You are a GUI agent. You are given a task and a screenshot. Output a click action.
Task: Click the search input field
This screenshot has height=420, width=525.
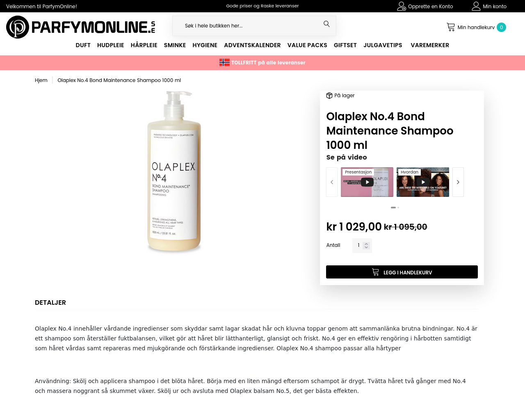coord(250,26)
